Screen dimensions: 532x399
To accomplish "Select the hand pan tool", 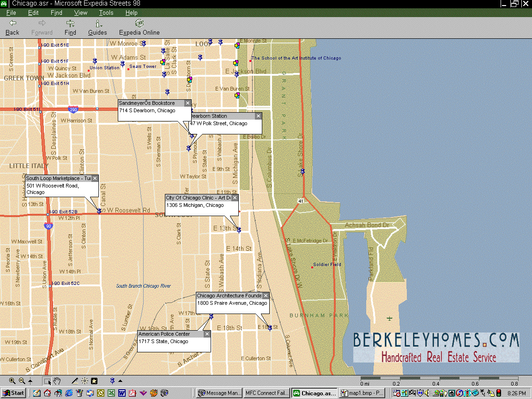I will pyautogui.click(x=57, y=381).
